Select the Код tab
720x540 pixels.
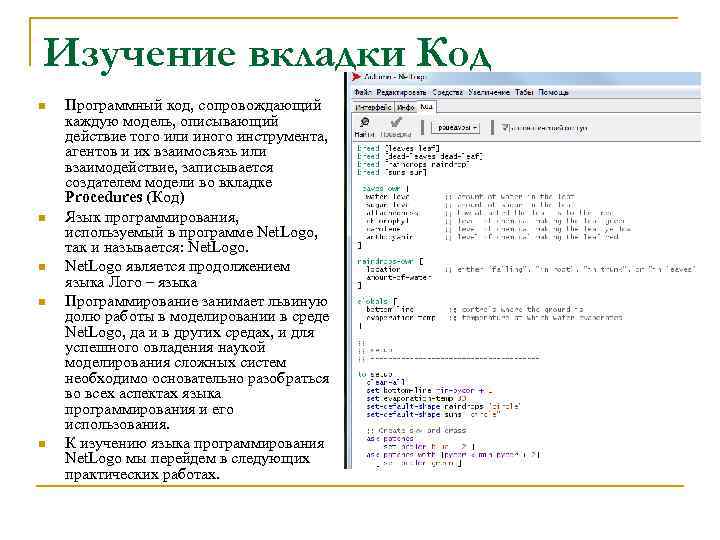pyautogui.click(x=427, y=107)
